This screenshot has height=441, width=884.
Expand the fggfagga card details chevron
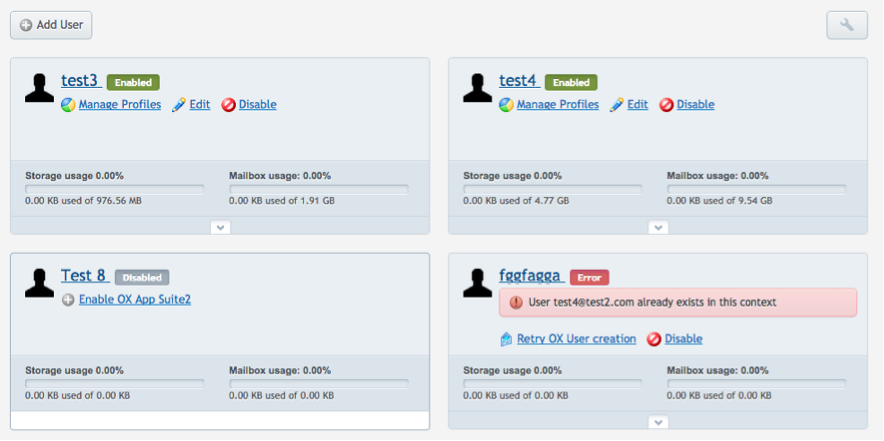658,422
